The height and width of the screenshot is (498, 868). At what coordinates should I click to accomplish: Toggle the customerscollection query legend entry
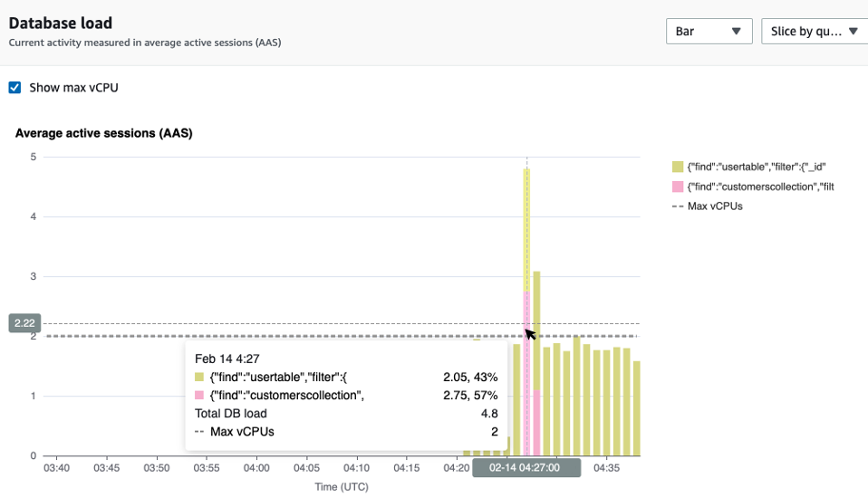[x=759, y=187]
